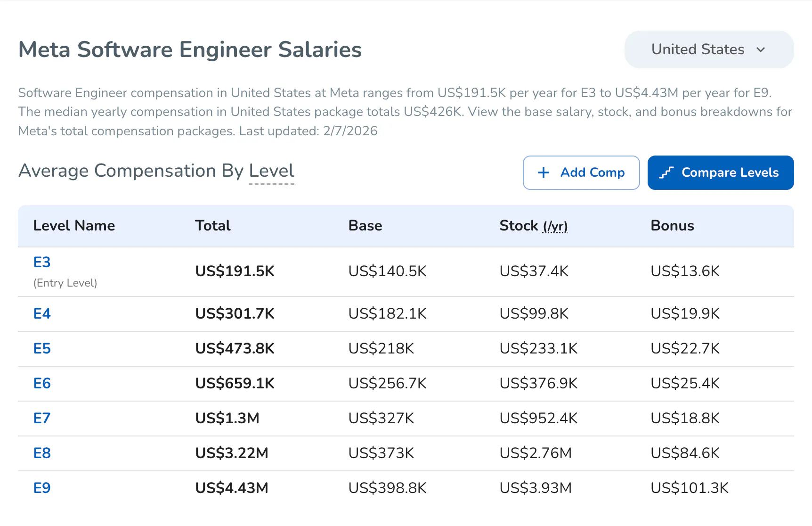Click the Level Name column header
The width and height of the screenshot is (812, 526).
[74, 226]
